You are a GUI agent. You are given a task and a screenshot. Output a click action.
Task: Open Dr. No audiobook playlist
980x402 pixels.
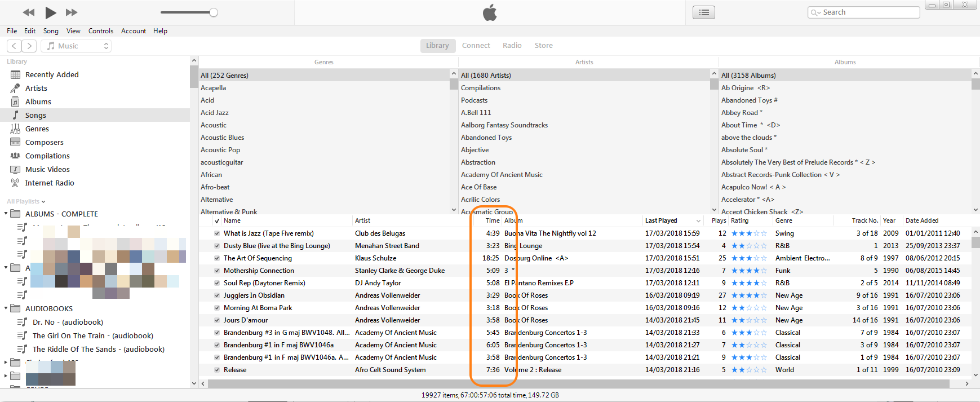click(68, 322)
